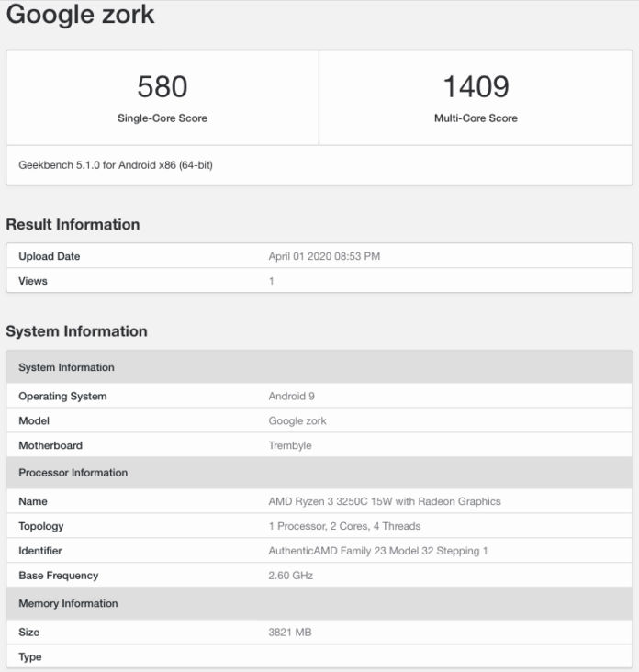Select 'Google zork' model value in table
The width and height of the screenshot is (639, 672).
(297, 420)
